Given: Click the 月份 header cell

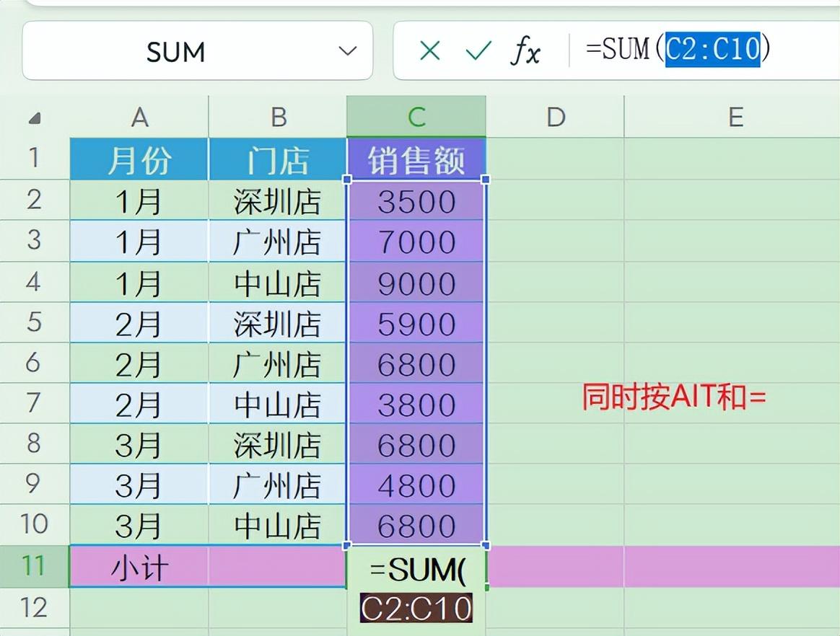Looking at the screenshot, I should coord(139,159).
